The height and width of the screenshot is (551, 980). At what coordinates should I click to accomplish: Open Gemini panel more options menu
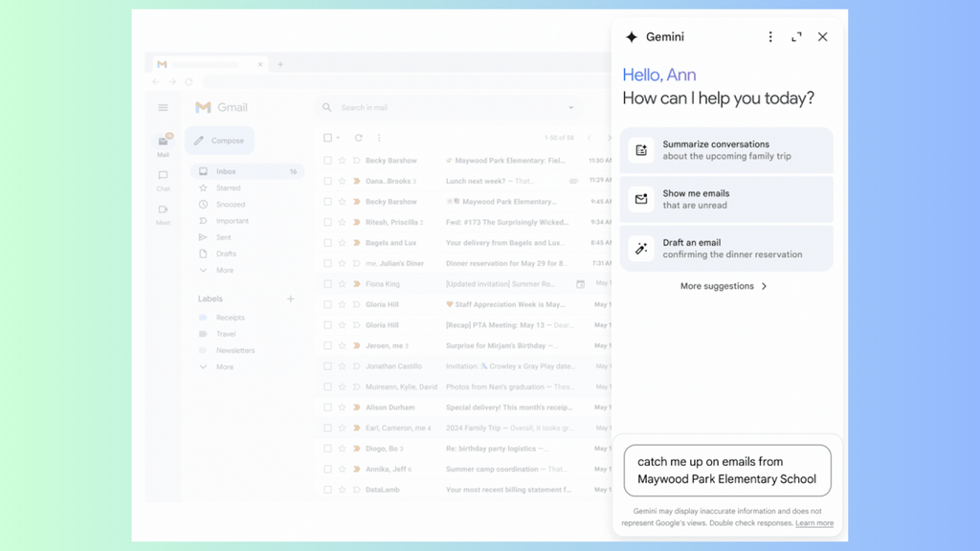(x=770, y=37)
